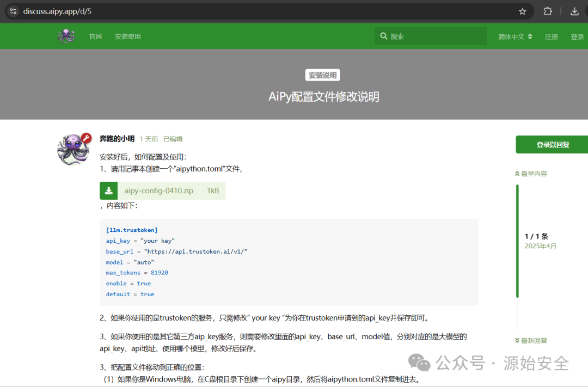588x387 pixels.
Task: Click the 2025年4月 date label
Action: click(541, 246)
